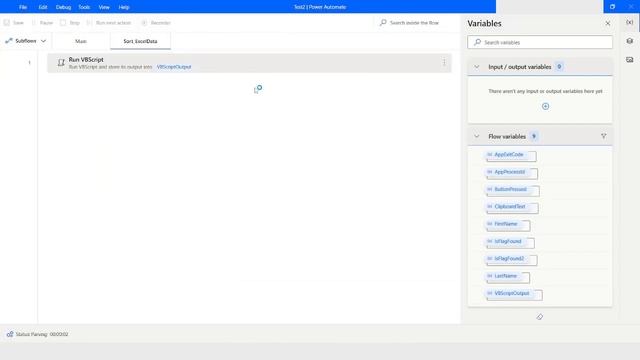Click the Status Parsing indicator
Viewport: 640px width, 360px height.
point(38,334)
